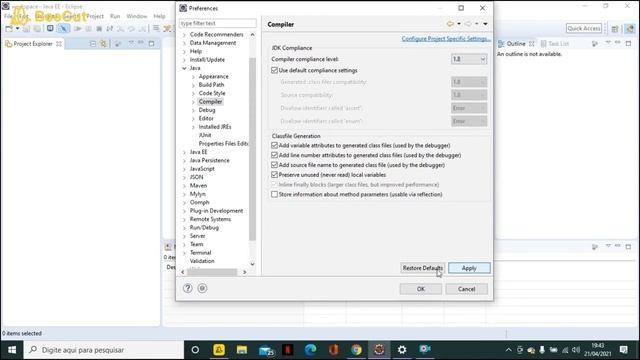The width and height of the screenshot is (640, 360).
Task: Expand the Installed JREs node
Action: point(193,127)
